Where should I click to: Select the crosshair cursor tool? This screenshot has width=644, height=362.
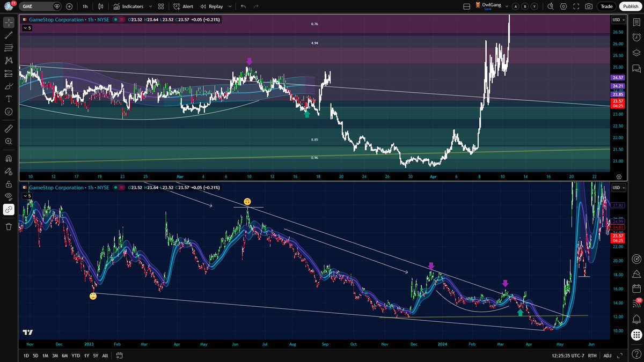9,23
